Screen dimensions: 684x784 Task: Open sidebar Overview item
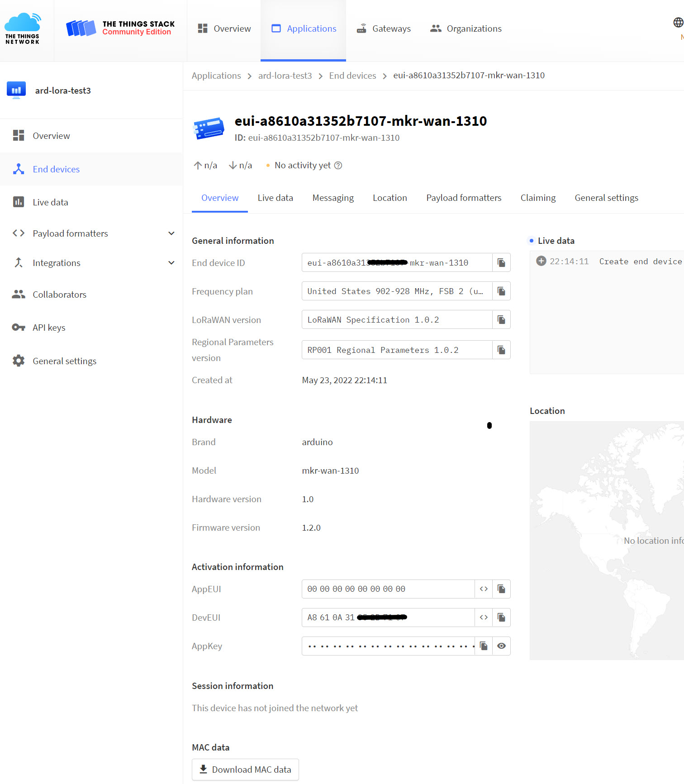(91, 136)
